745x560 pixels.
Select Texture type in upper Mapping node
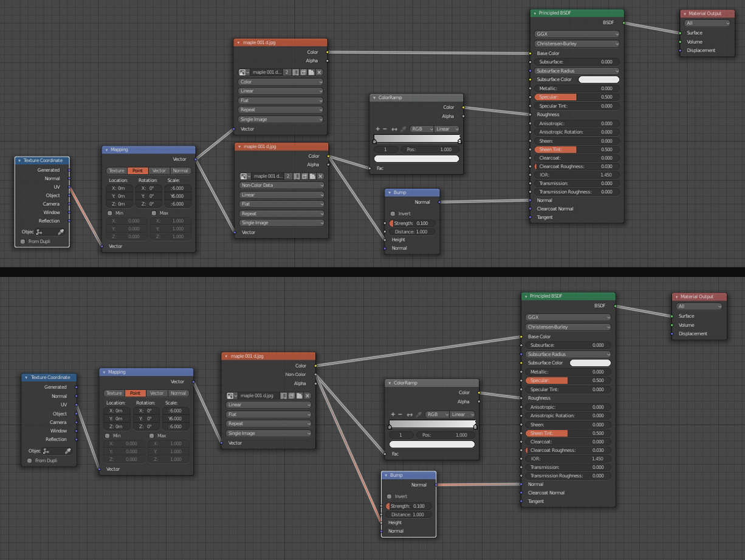117,171
